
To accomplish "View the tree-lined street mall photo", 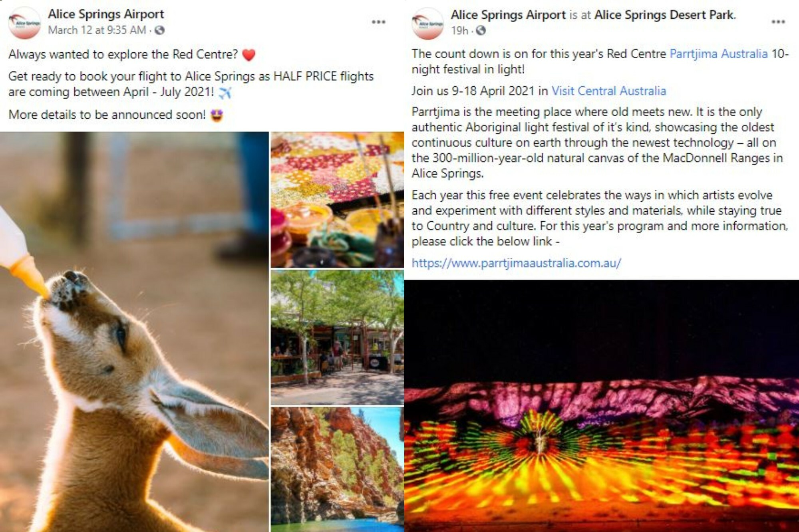I will 337,337.
